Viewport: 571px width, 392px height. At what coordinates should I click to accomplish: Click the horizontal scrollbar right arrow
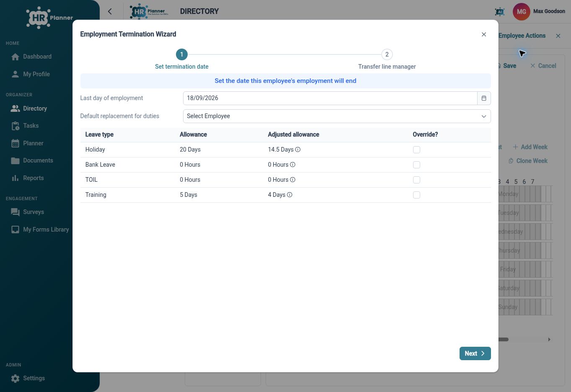pos(549,340)
